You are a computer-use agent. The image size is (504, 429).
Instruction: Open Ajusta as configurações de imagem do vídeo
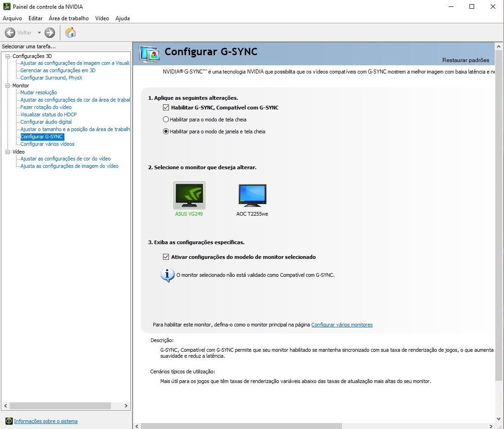[70, 166]
